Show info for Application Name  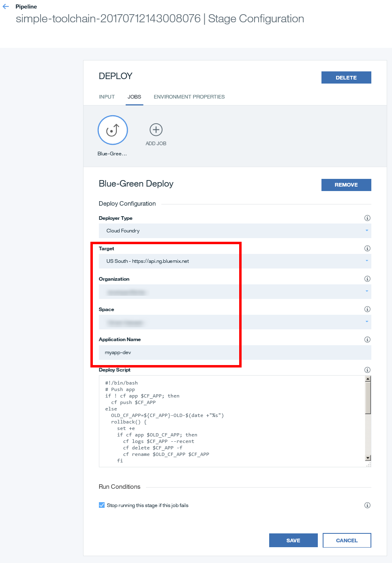click(367, 340)
